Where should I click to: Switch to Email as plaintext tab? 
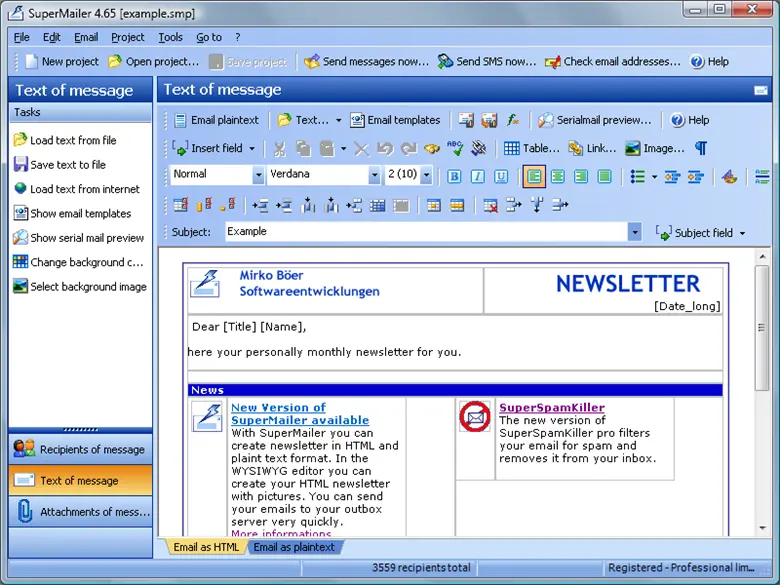pos(294,547)
